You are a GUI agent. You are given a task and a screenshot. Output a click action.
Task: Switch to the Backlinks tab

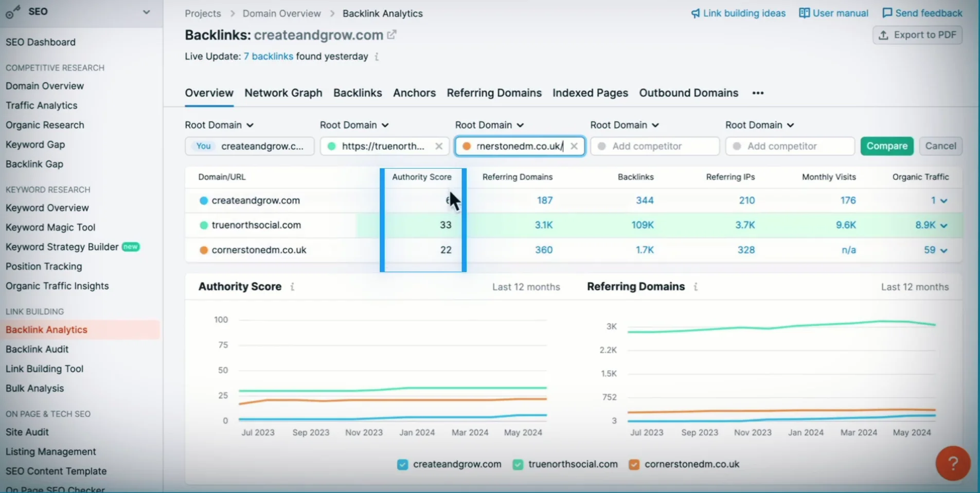[358, 93]
